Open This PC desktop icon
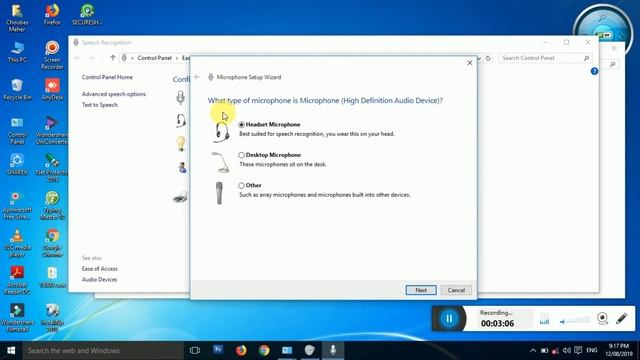The image size is (640, 360). click(x=17, y=51)
